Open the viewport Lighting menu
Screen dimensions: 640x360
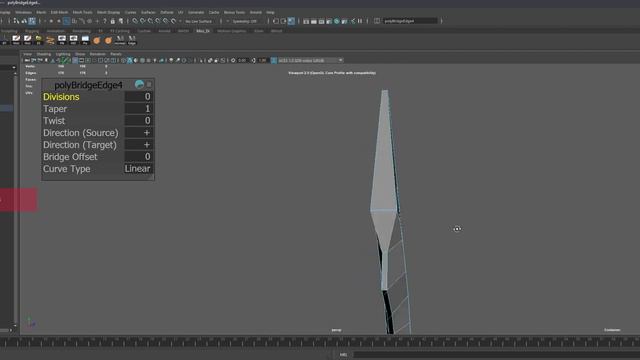(x=63, y=54)
